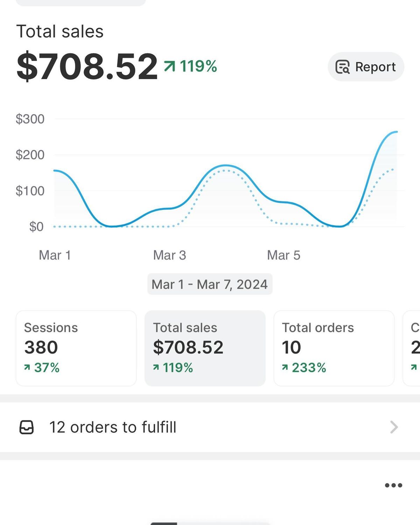Click the Mar 3 axis label

pos(169,255)
